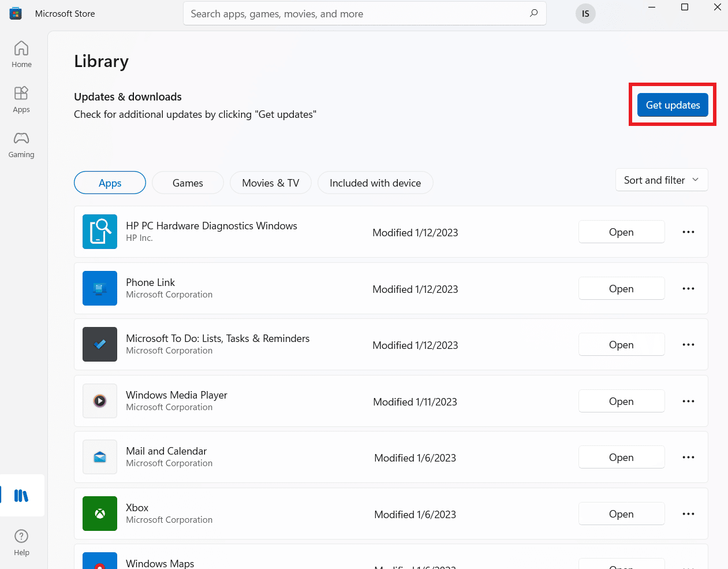This screenshot has height=569, width=728.
Task: Open Help from the sidebar
Action: click(21, 542)
